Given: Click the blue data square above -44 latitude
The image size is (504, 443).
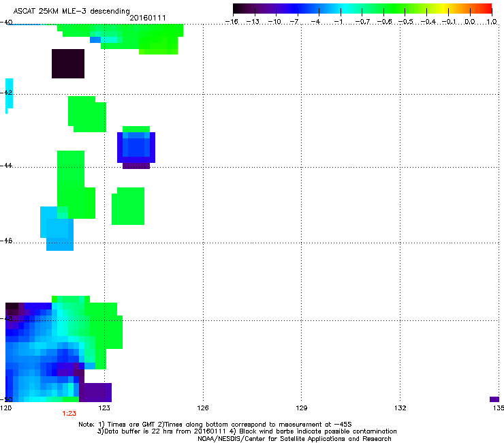Looking at the screenshot, I should 136,147.
